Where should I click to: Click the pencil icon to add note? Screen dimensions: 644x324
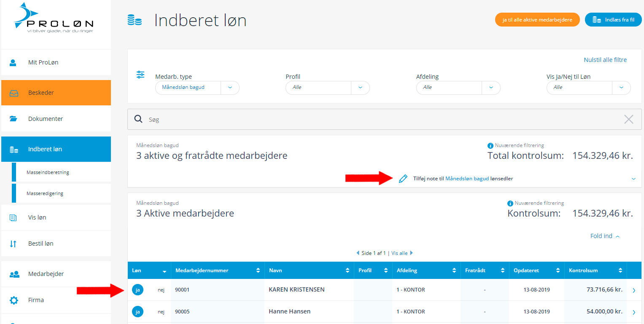pyautogui.click(x=403, y=179)
